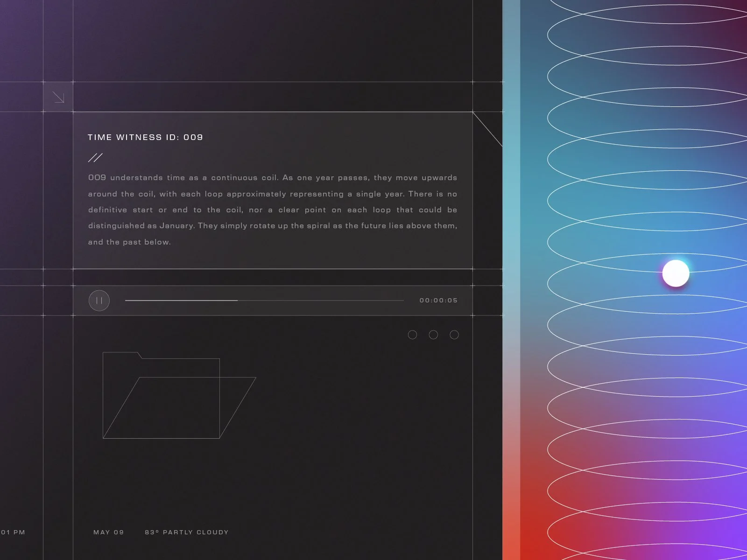Seek on the audio progress bar
Viewport: 747px width, 560px height.
point(264,301)
